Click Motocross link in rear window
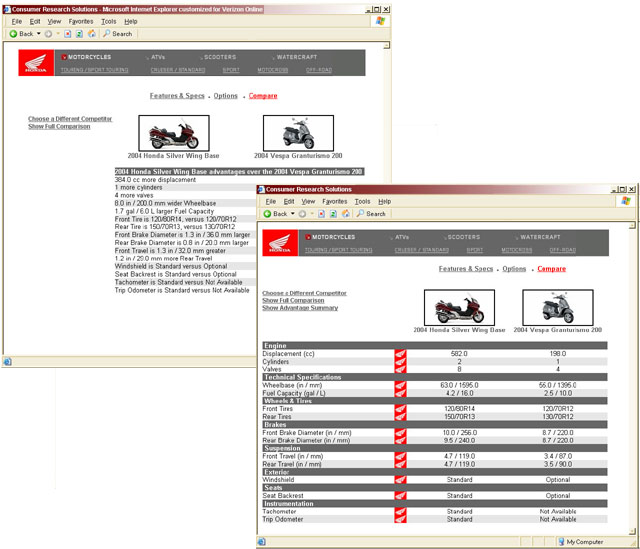 coord(273,70)
